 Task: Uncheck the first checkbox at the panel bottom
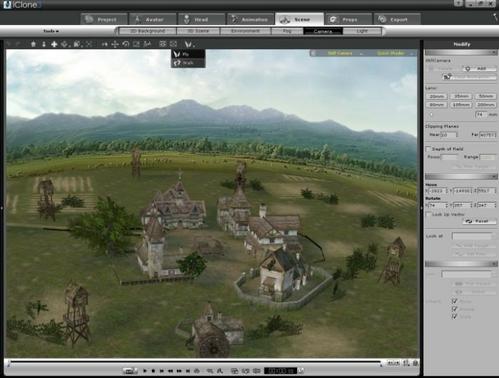click(x=454, y=301)
